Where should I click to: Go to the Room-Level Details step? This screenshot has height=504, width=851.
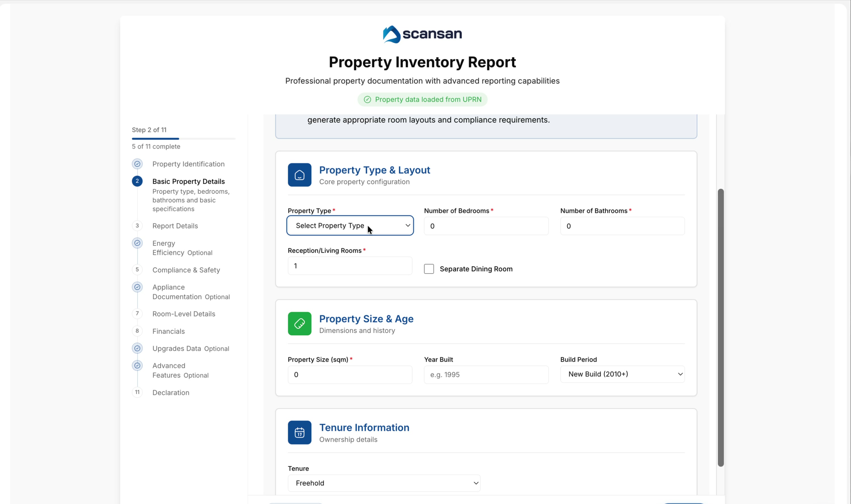click(184, 314)
